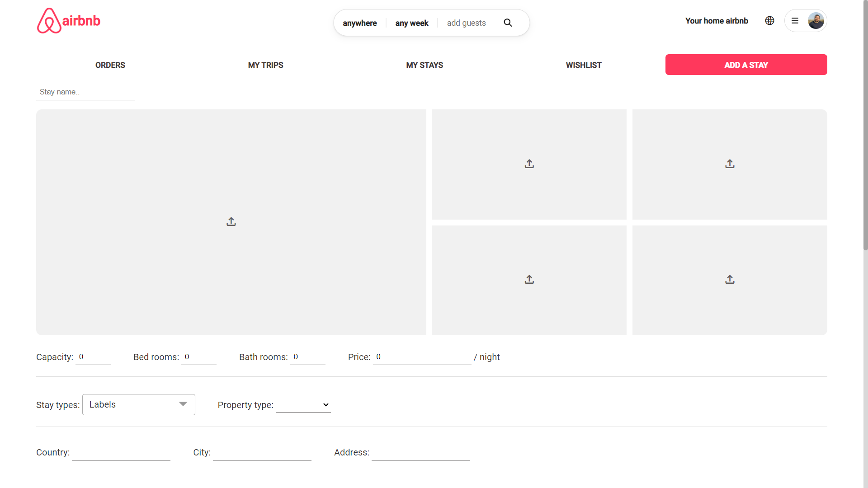Click the Airbnb logo icon
The image size is (868, 488).
pos(49,21)
